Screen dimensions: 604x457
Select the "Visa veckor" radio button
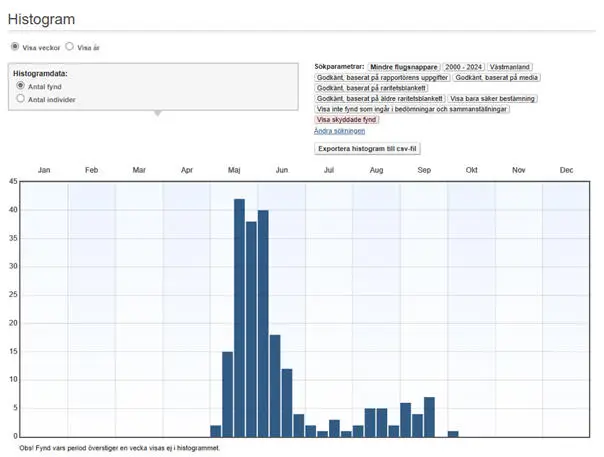point(14,46)
